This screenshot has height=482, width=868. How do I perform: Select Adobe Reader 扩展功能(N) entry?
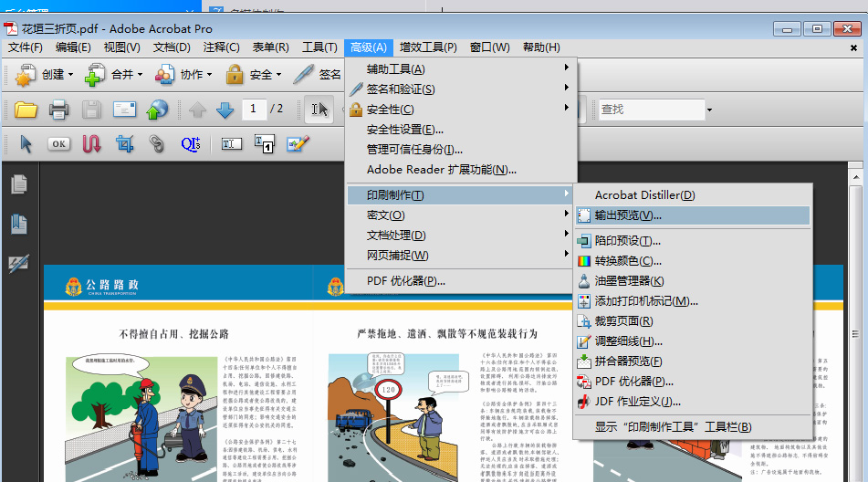click(462, 170)
